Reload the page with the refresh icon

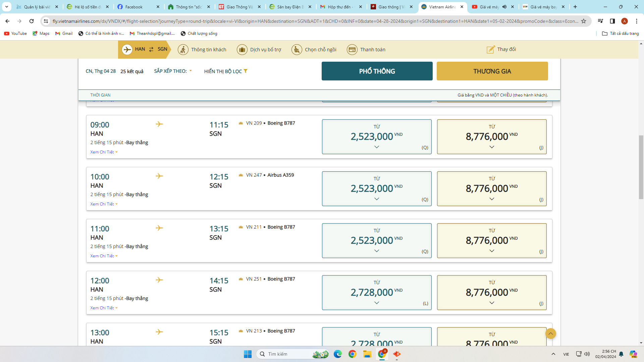(32, 21)
